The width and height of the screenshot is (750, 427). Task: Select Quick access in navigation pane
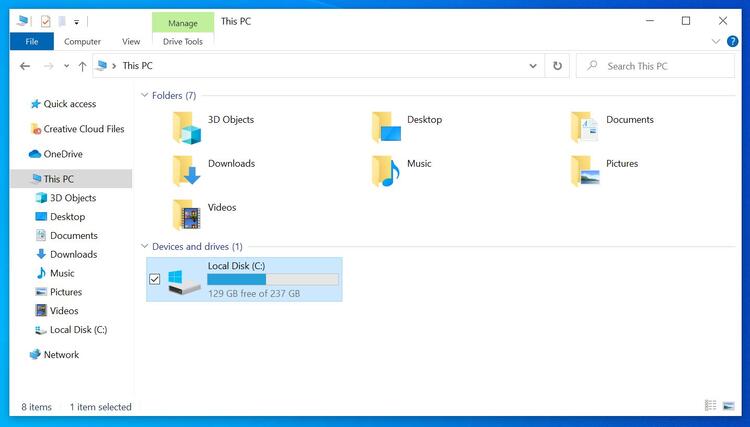pyautogui.click(x=69, y=104)
